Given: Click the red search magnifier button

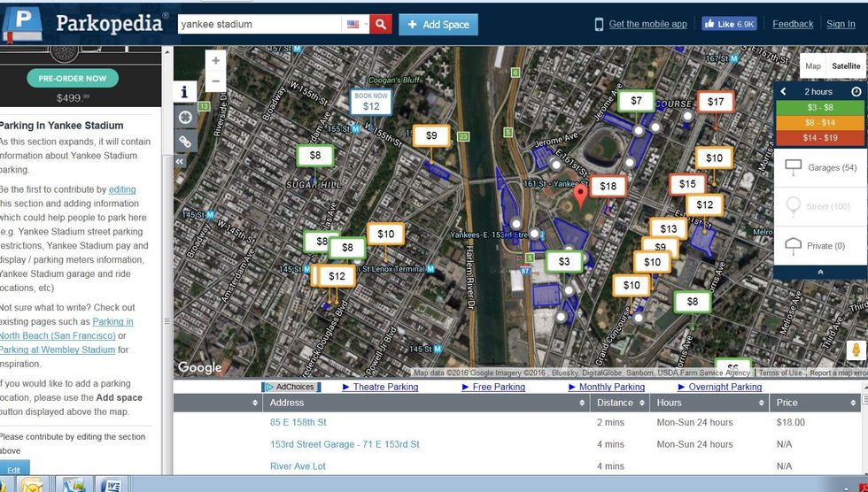Looking at the screenshot, I should [380, 25].
